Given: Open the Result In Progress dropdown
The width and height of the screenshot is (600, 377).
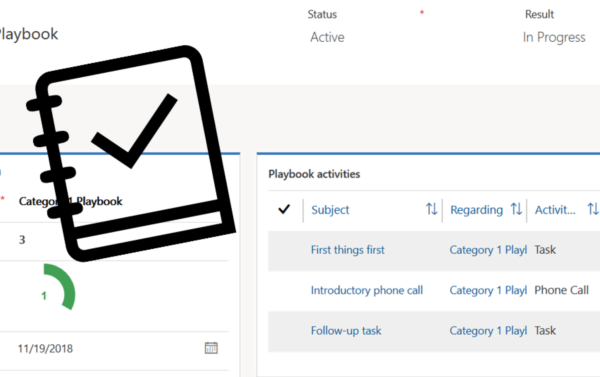Looking at the screenshot, I should coord(554,37).
